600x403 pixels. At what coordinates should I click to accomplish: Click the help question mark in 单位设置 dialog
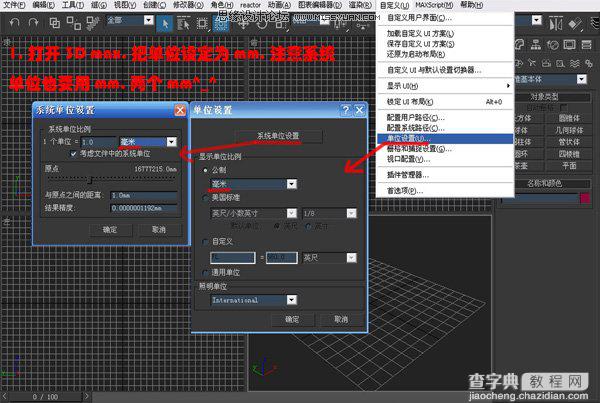[346, 110]
